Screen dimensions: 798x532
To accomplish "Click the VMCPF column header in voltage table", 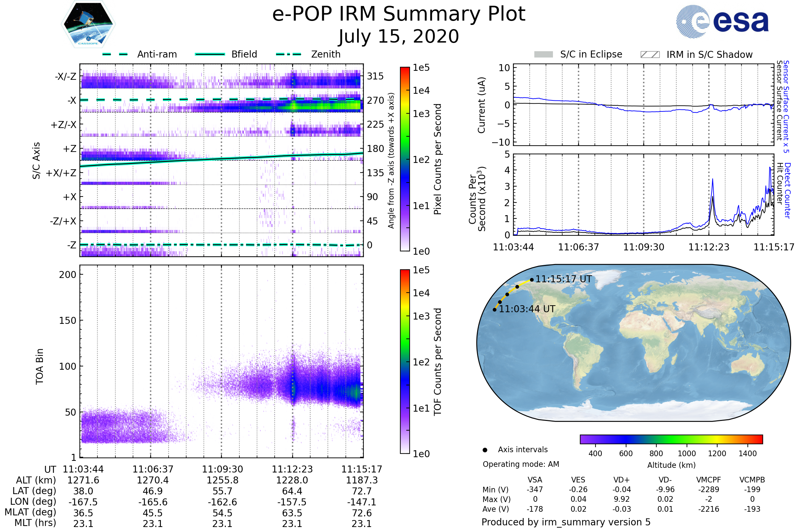I will point(709,480).
